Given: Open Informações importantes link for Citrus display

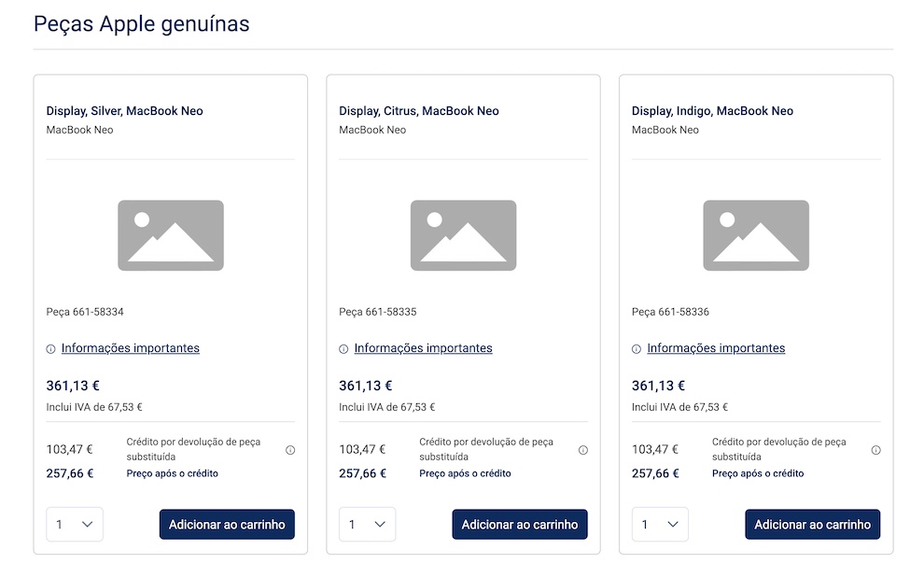Looking at the screenshot, I should (x=423, y=348).
